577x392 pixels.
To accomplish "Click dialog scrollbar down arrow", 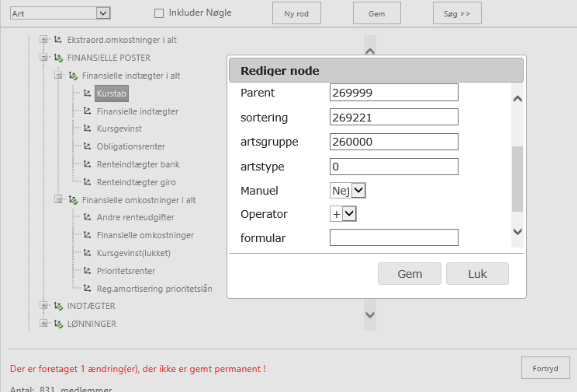I will (517, 232).
